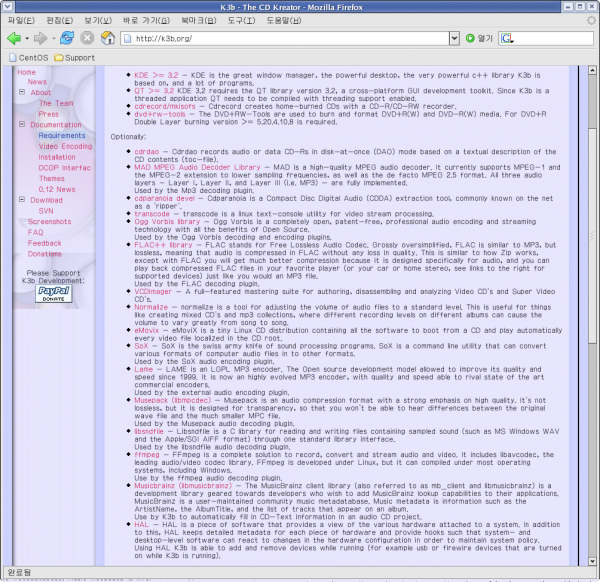
Task: Reload the page with refresh icon
Action: point(67,38)
